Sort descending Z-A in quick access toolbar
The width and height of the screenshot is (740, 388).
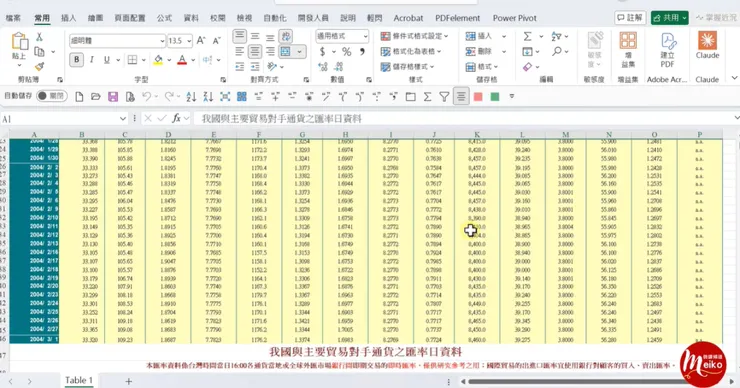pos(208,97)
